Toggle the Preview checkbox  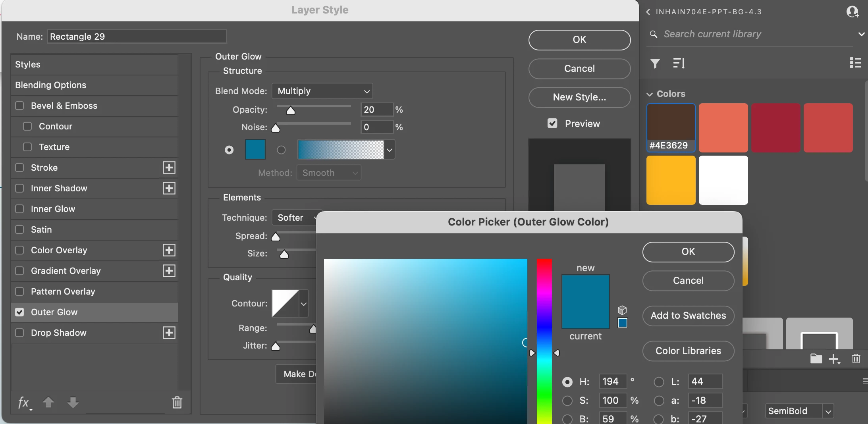(552, 123)
